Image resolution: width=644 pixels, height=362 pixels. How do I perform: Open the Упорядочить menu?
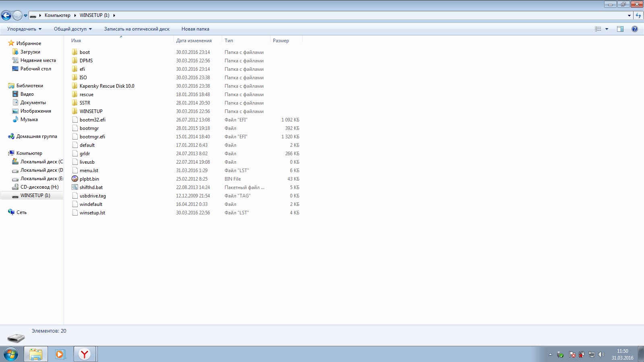tap(25, 29)
